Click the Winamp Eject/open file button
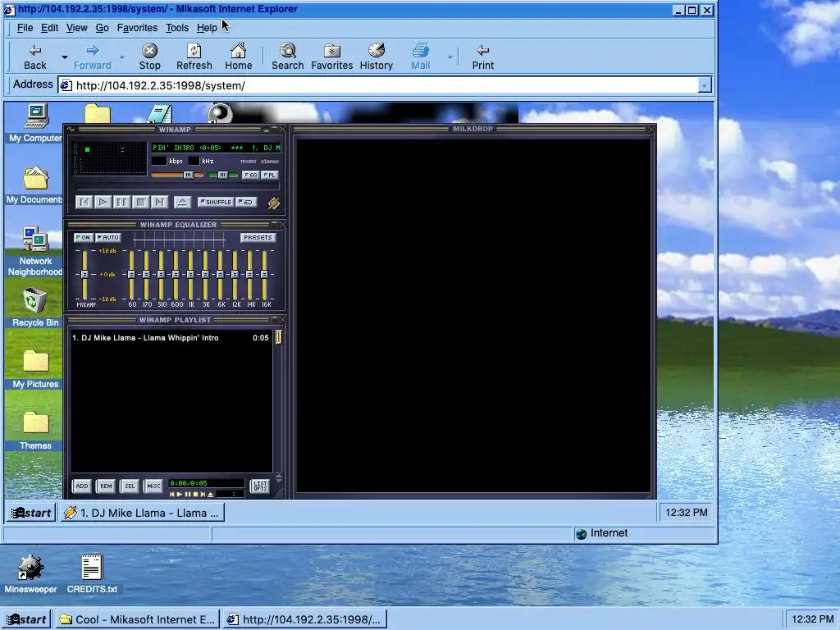 [182, 202]
